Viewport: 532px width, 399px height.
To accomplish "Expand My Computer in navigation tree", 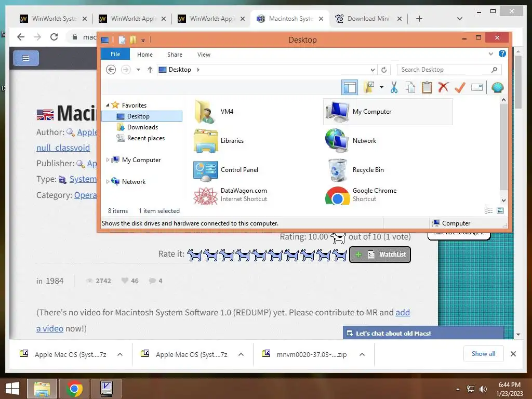I will (x=108, y=160).
